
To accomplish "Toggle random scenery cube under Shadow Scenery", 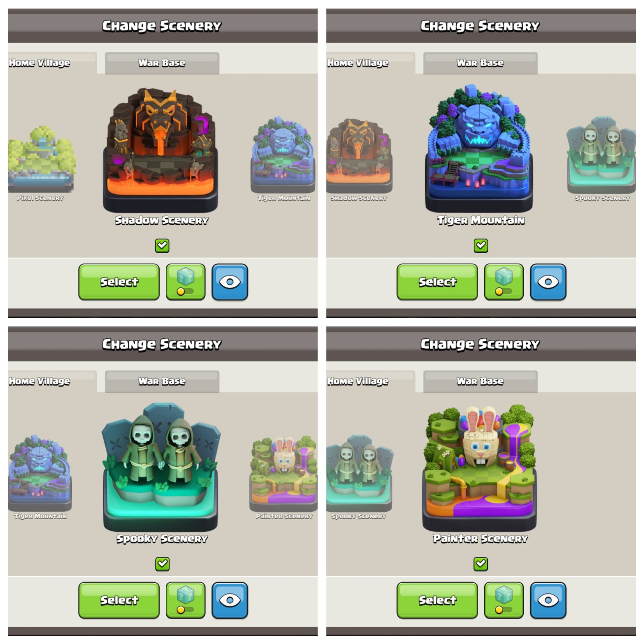I will tap(185, 282).
